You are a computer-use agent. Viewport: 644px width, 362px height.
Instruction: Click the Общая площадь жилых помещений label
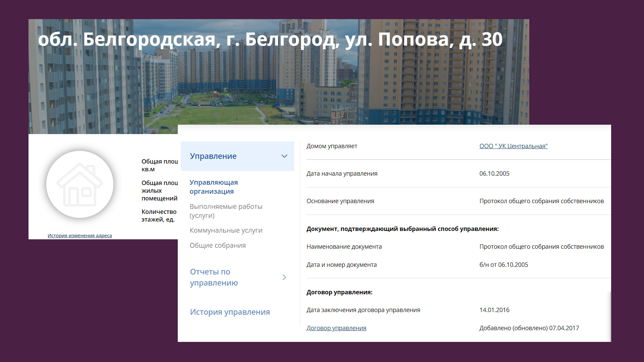click(x=159, y=190)
